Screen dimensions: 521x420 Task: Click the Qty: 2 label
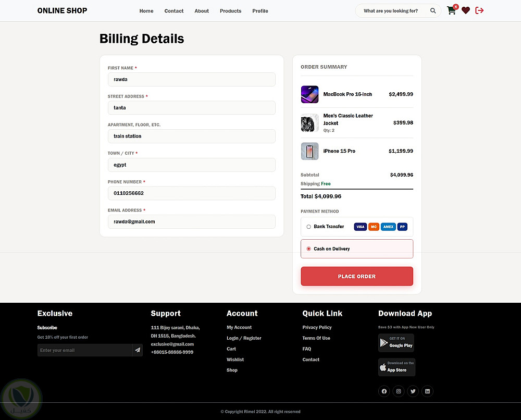(x=329, y=130)
